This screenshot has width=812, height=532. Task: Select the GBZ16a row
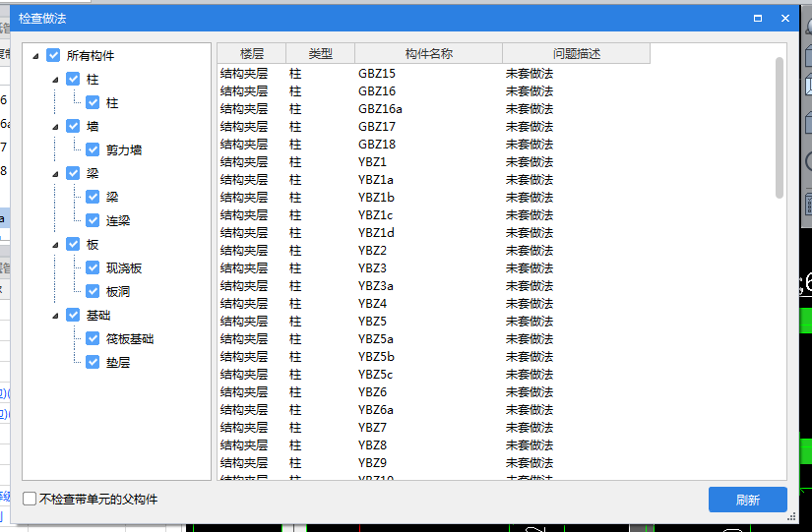coord(434,109)
